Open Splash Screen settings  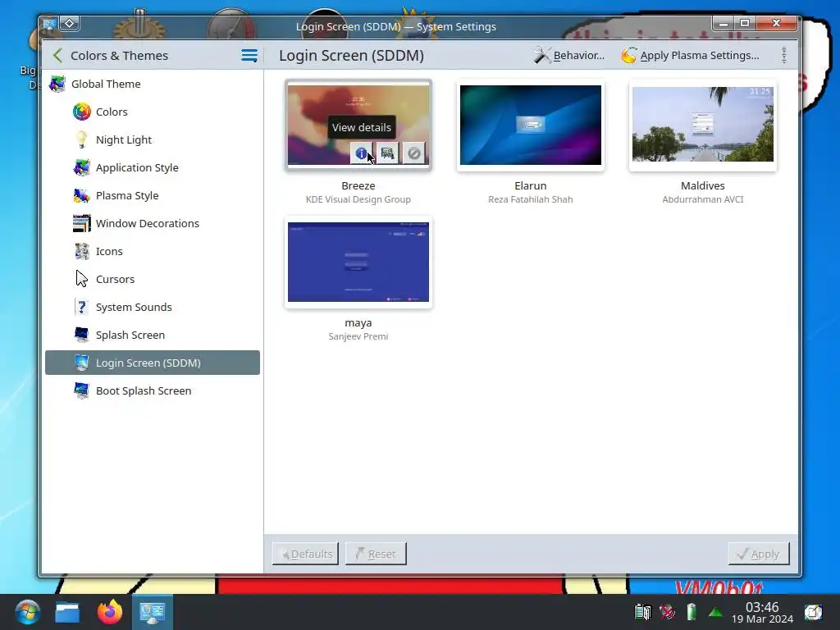coord(153,335)
